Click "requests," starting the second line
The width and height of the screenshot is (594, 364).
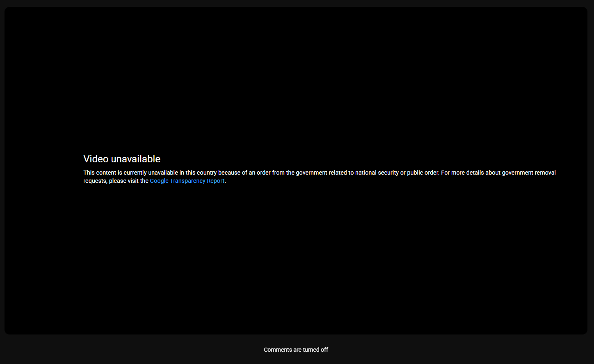95,181
